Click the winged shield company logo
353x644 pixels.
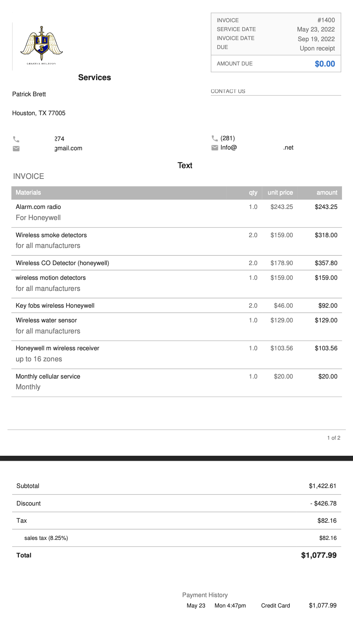[41, 44]
